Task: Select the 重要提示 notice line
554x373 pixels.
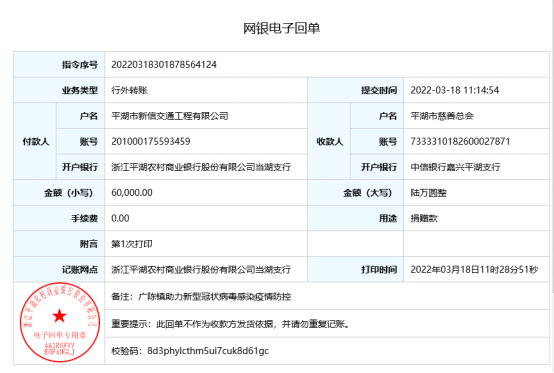Action: (230, 324)
